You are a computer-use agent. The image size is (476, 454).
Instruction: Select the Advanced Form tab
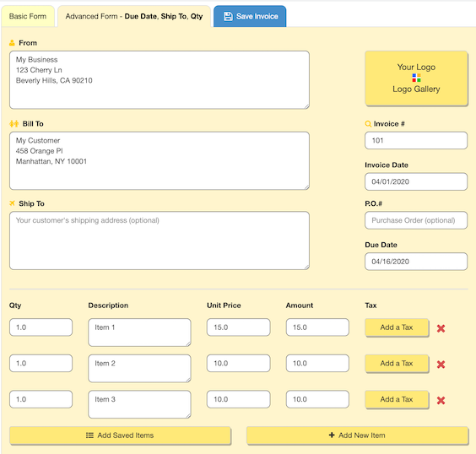(134, 16)
